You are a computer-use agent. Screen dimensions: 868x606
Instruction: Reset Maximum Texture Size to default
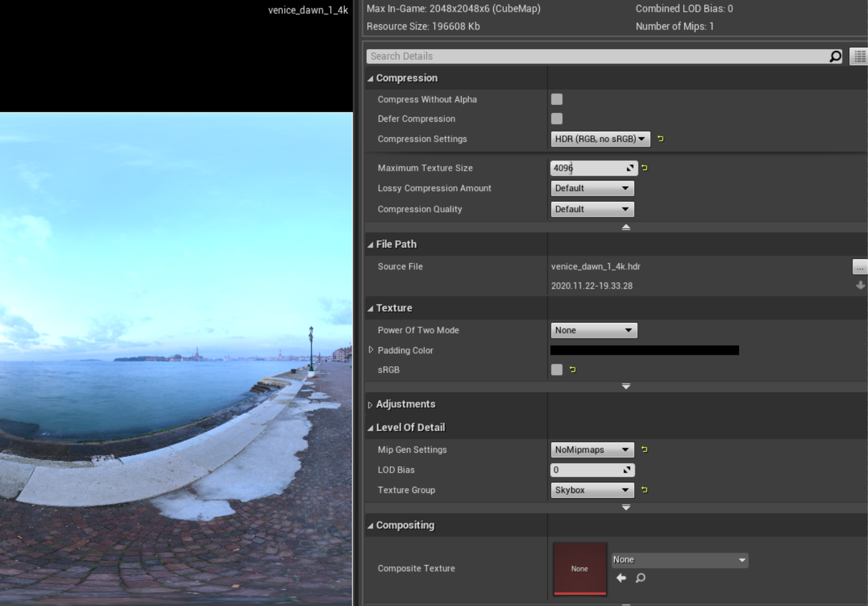[645, 168]
